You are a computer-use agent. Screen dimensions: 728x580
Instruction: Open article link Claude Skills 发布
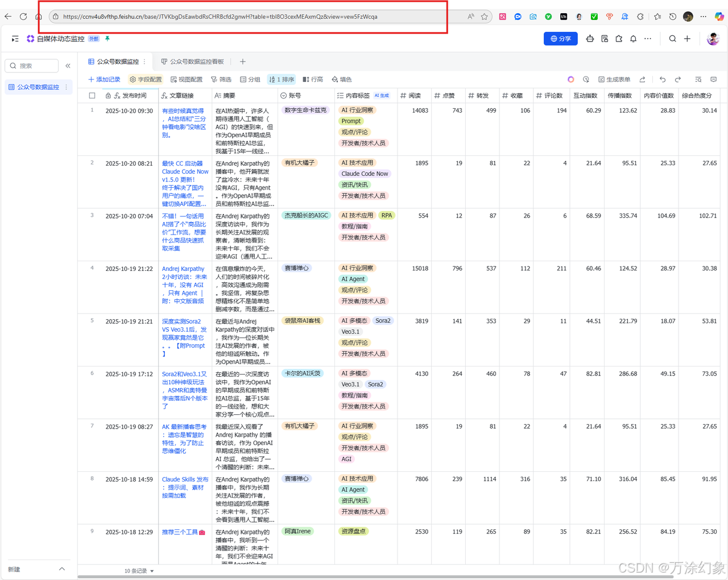(185, 487)
